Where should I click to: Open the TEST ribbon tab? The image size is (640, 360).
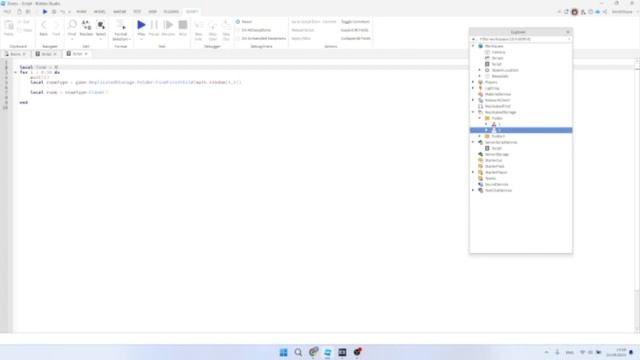[x=137, y=12]
